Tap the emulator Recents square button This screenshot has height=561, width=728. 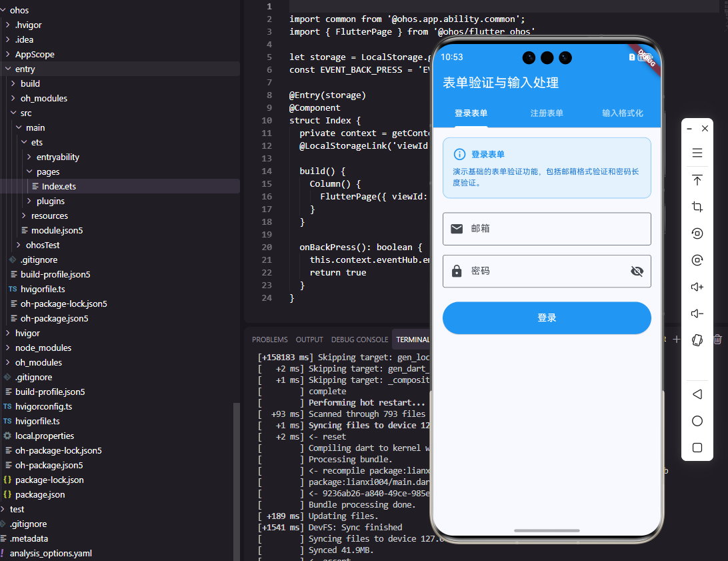697,448
